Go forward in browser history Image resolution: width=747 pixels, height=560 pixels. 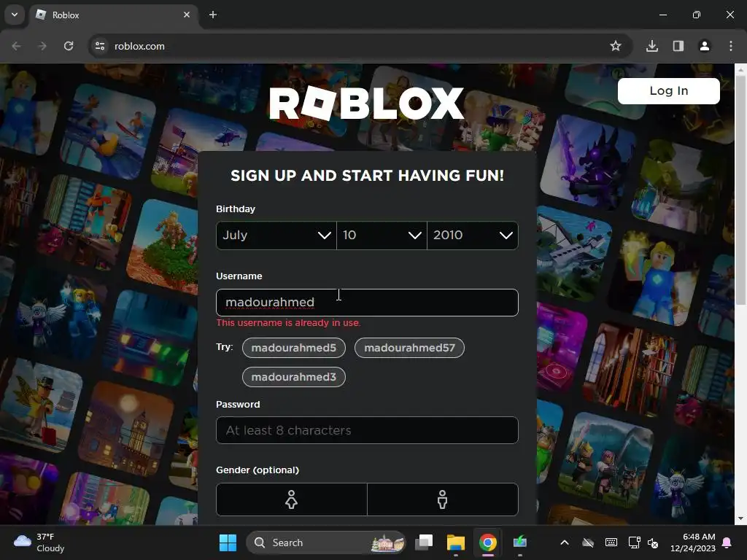(42, 46)
